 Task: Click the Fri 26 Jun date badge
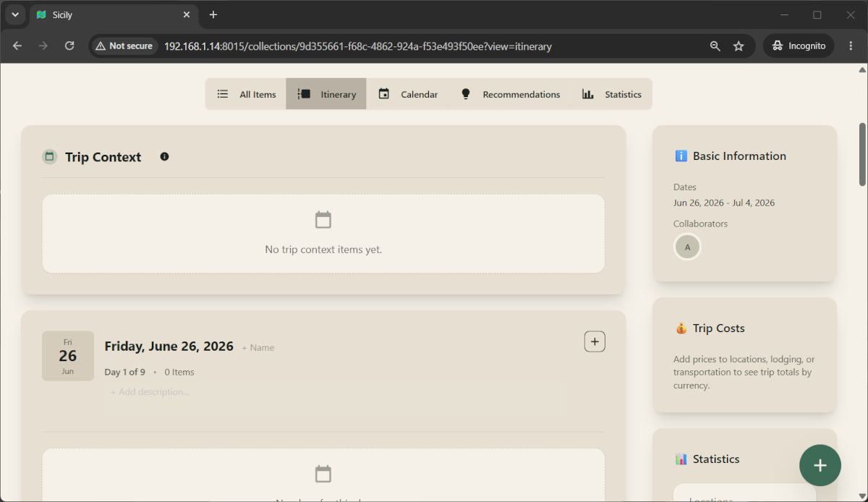tap(68, 356)
